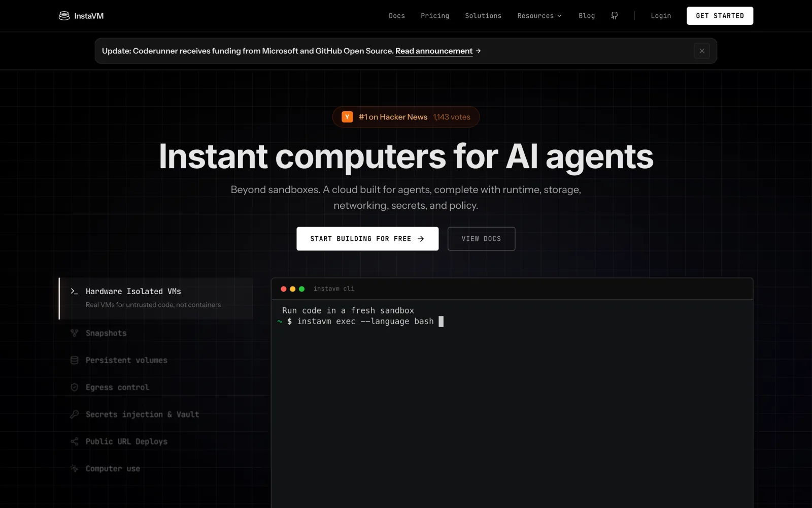Viewport: 812px width, 508px height.
Task: Select the Computer use feature tab
Action: pos(156,468)
